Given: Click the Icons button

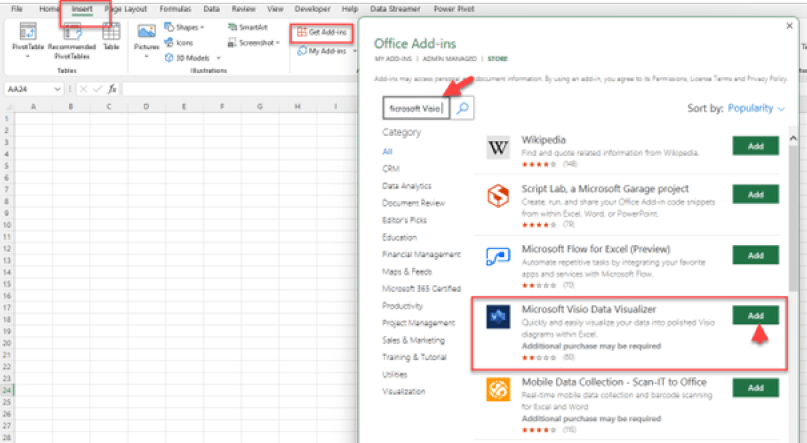Looking at the screenshot, I should click(179, 43).
